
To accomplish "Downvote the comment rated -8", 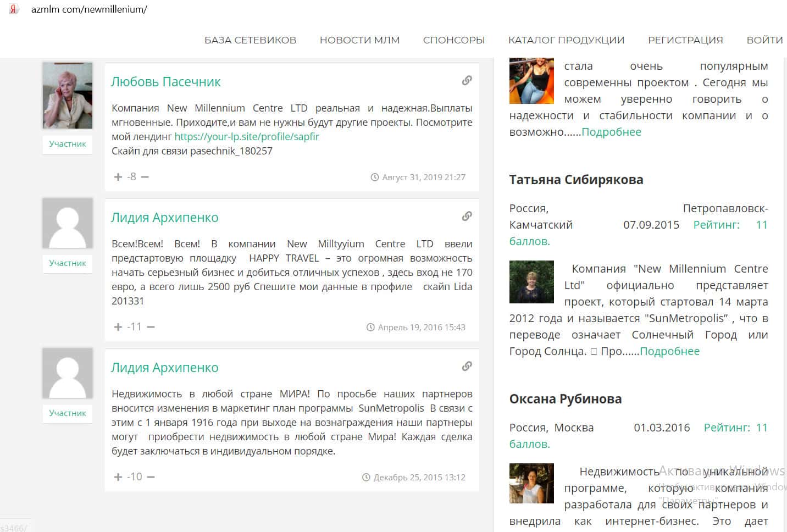I will 145,177.
